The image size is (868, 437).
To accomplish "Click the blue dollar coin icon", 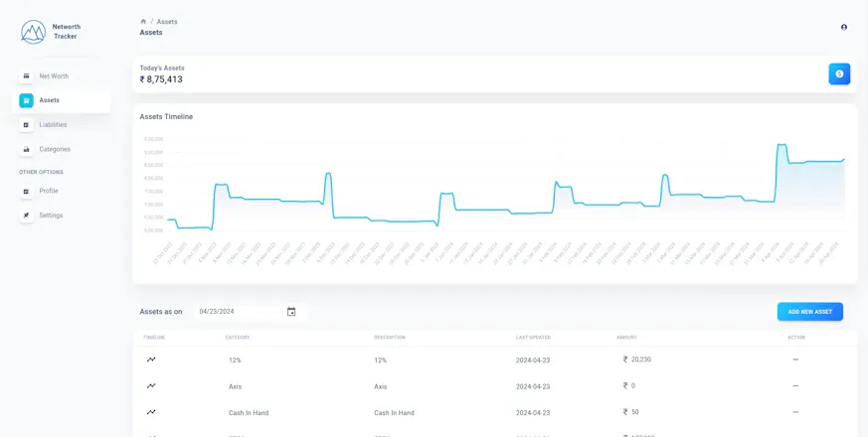I will 839,73.
